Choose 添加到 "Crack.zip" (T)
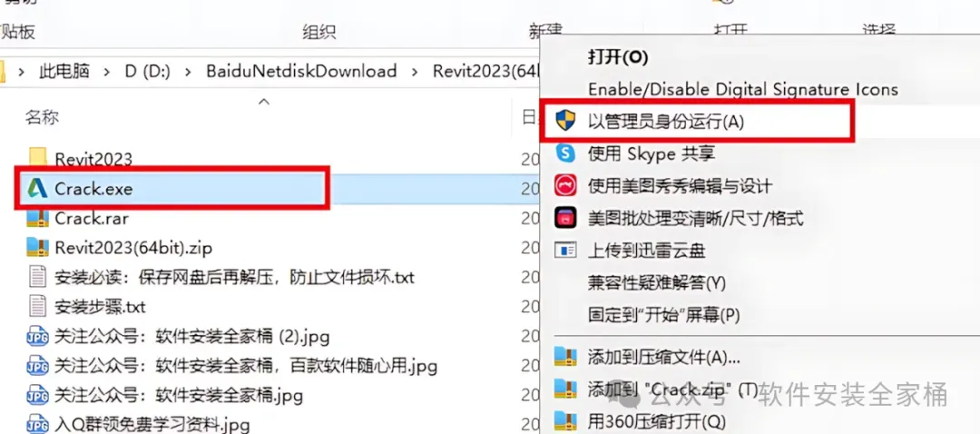Screen dimensions: 980x434 pyautogui.click(x=673, y=390)
